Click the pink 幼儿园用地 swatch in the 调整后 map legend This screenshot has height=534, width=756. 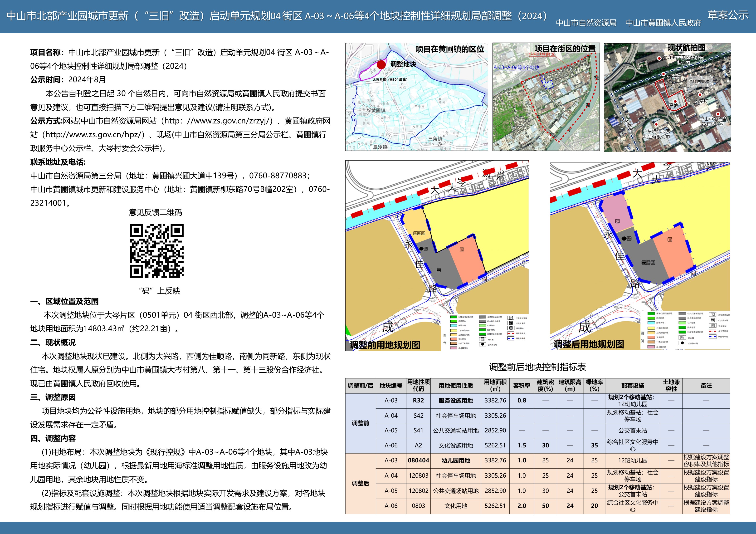click(651, 347)
